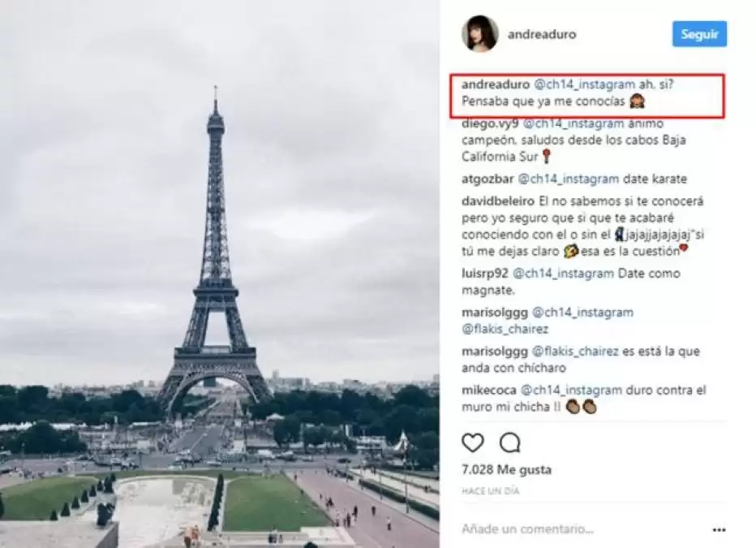
Task: Open andreaduro's profile picture avatar
Action: [x=479, y=33]
